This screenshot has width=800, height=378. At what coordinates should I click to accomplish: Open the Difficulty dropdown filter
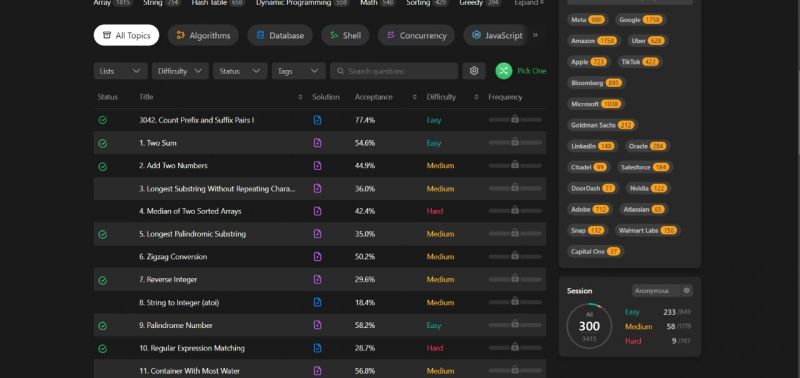coord(180,71)
